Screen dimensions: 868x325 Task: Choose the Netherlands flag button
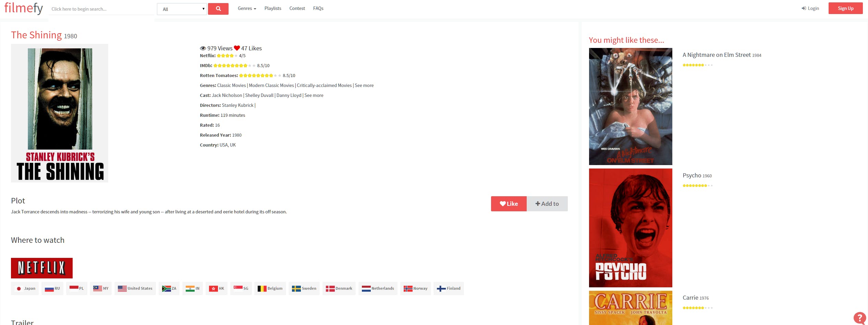[378, 288]
